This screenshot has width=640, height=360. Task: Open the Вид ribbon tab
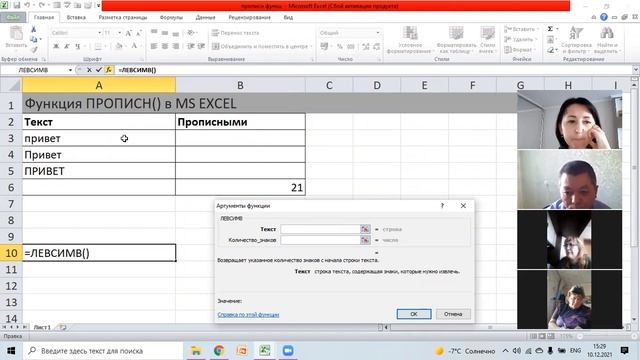[x=288, y=17]
